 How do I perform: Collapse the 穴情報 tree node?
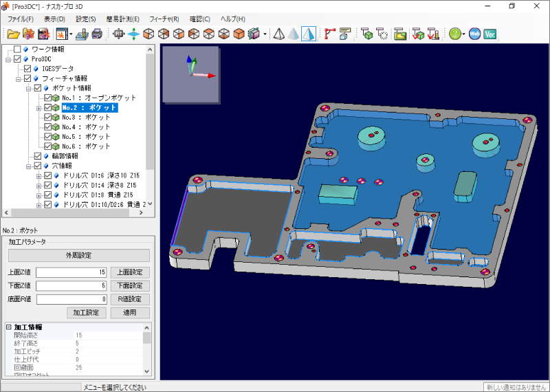(x=28, y=166)
